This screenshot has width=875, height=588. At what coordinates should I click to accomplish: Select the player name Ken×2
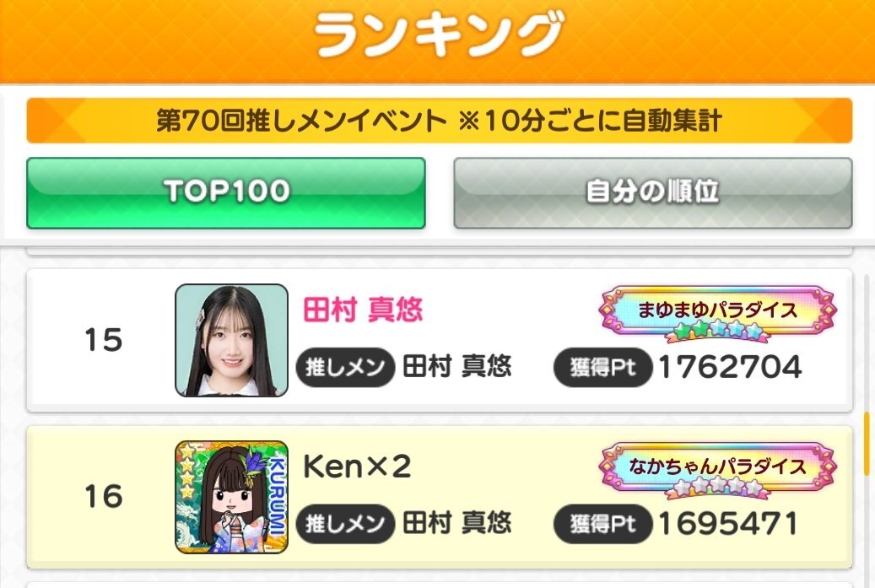pos(357,467)
